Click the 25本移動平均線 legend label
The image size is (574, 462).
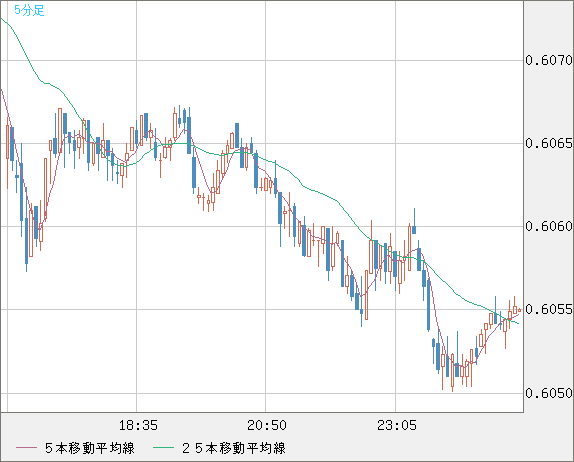(234, 448)
